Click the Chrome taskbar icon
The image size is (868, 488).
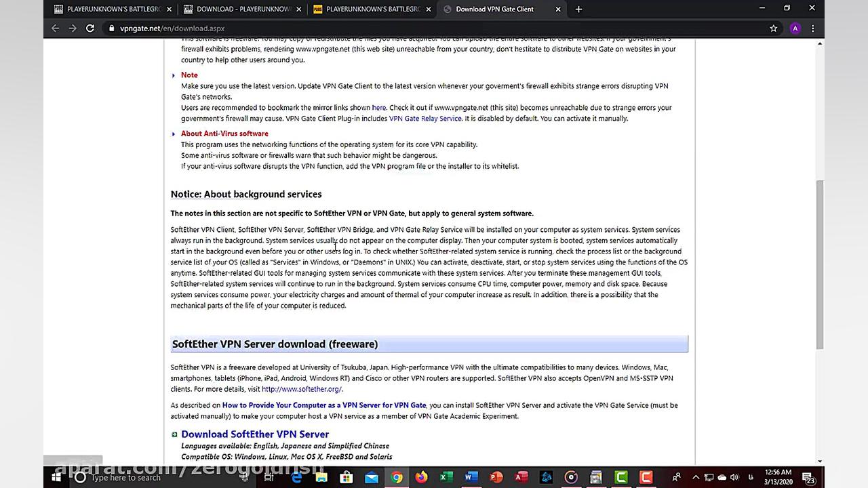(397, 477)
